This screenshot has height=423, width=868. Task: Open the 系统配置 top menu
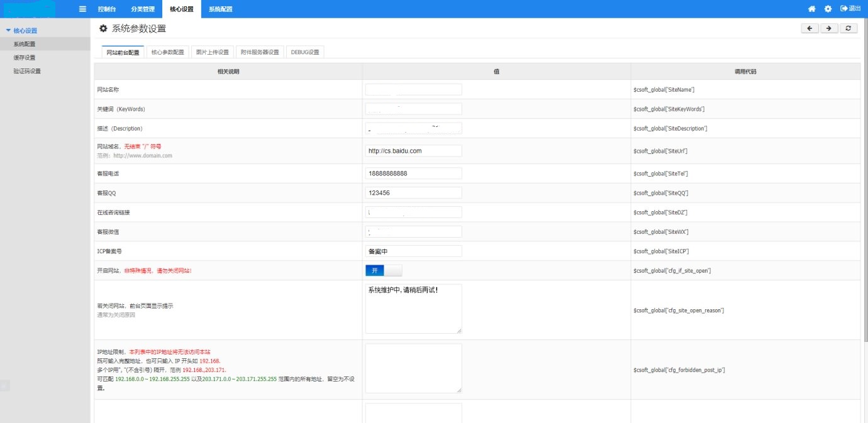220,9
